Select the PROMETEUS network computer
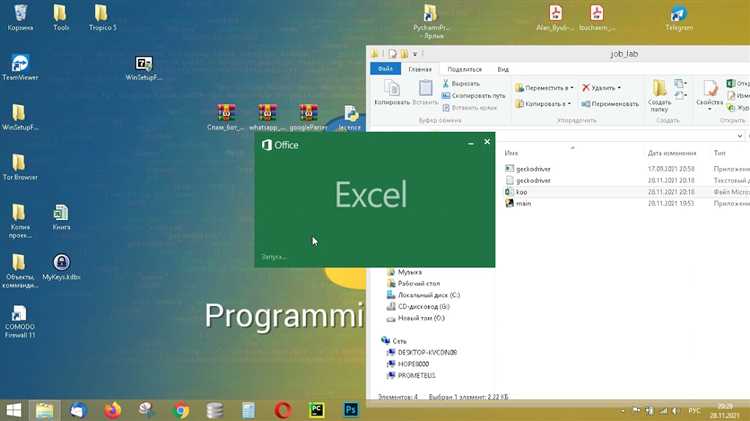 411,376
